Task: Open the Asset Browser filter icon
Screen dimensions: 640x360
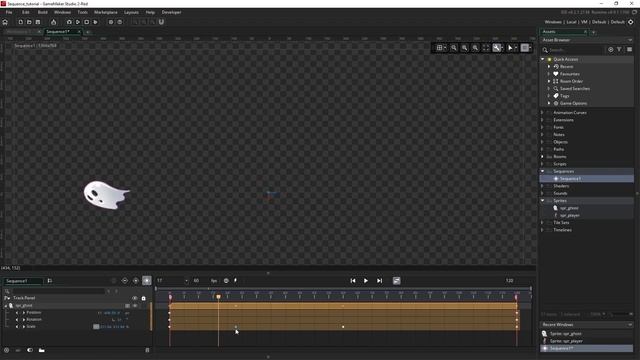Action: (x=619, y=49)
